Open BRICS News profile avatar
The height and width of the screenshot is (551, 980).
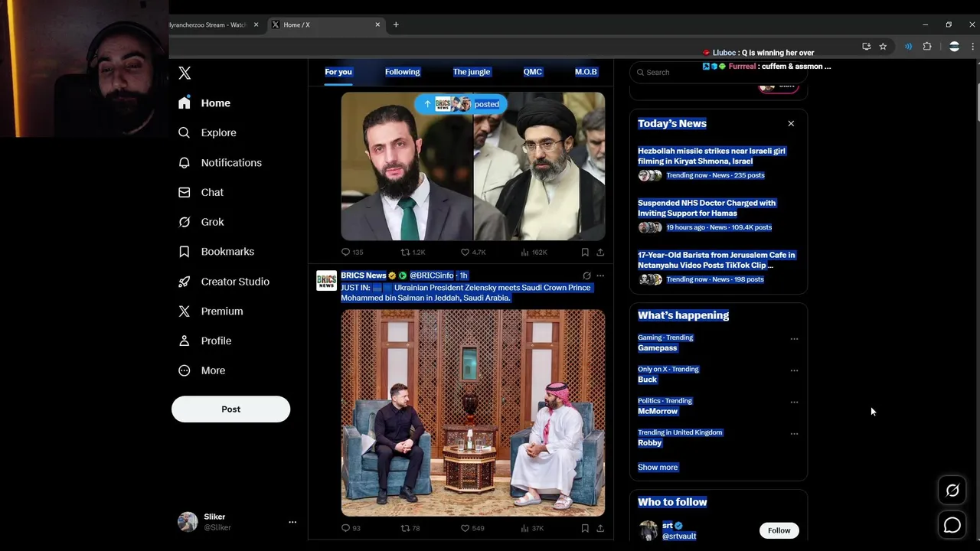click(x=326, y=280)
